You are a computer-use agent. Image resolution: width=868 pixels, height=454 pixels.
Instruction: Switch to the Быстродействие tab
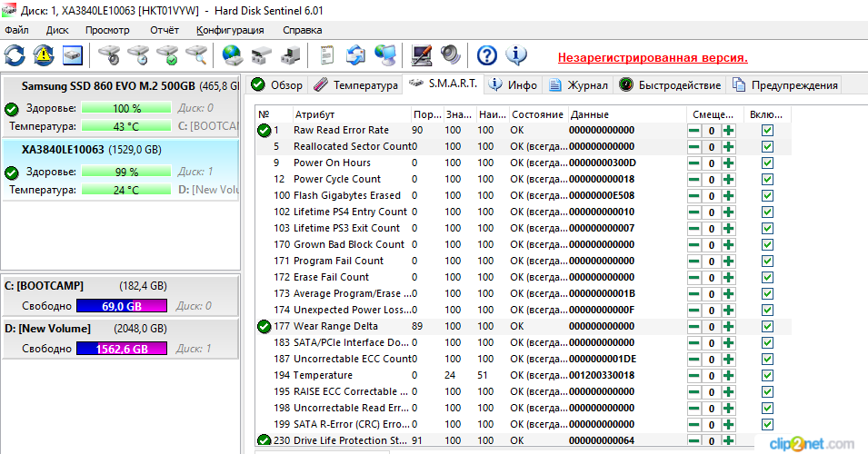[x=671, y=85]
